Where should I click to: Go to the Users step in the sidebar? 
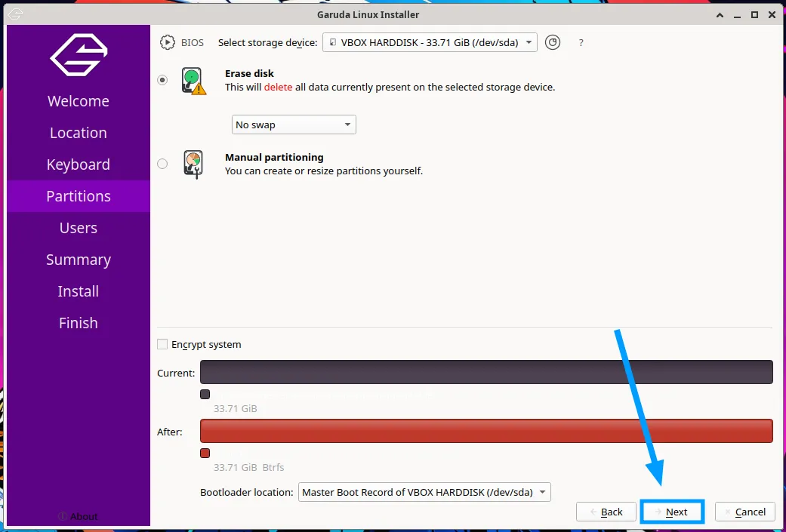tap(79, 228)
